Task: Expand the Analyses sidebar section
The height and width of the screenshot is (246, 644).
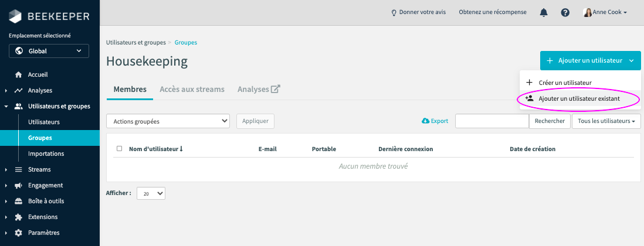Action: (6, 91)
